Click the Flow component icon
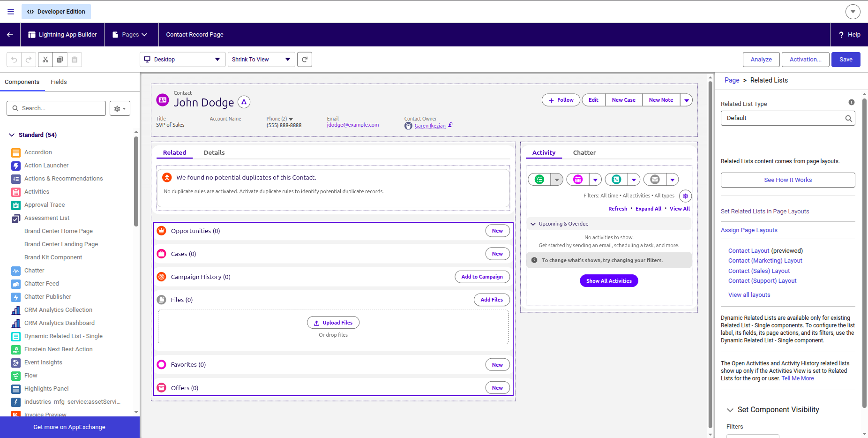The width and height of the screenshot is (868, 438). coord(16,376)
